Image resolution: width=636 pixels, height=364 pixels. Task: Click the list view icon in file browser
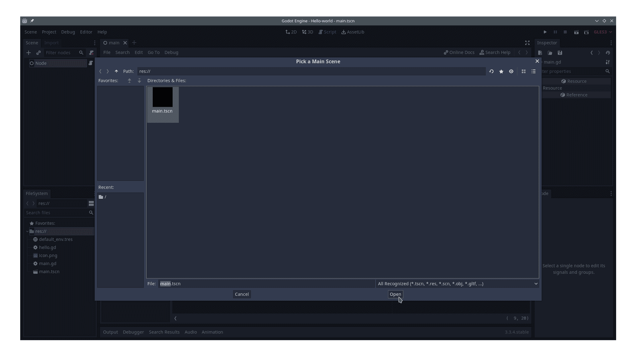click(533, 71)
